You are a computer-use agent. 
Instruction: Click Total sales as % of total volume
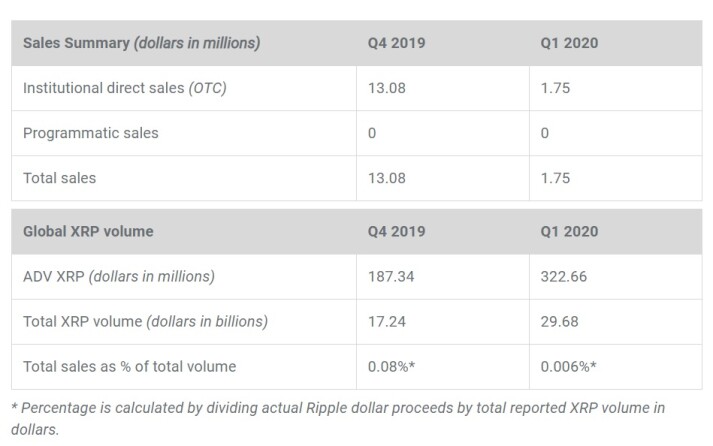130,366
